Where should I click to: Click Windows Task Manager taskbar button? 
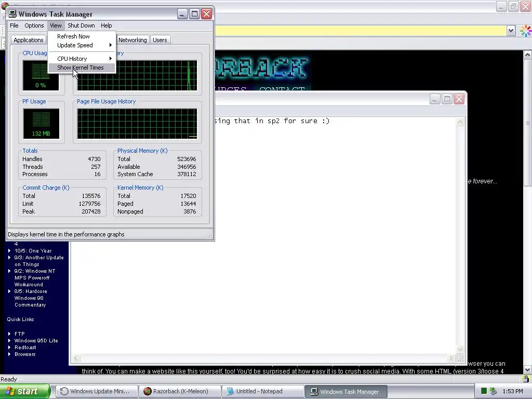[346, 392]
